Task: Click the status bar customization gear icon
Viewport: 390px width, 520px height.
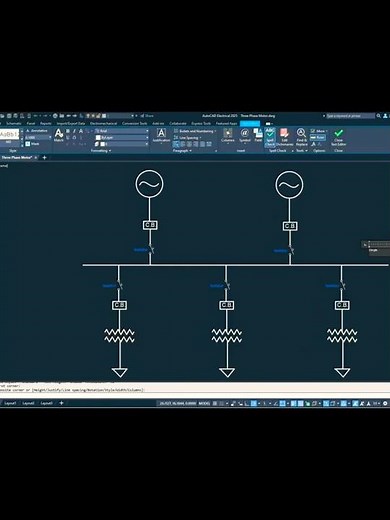Action: tap(385, 403)
